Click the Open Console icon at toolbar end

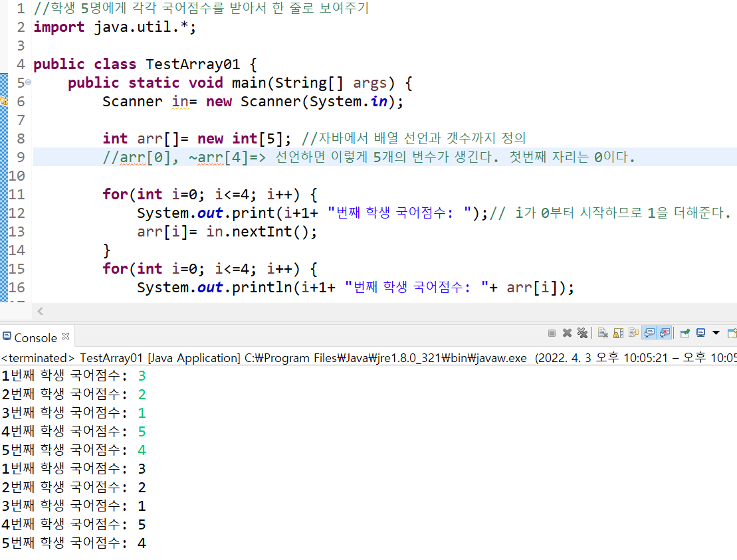click(x=732, y=333)
